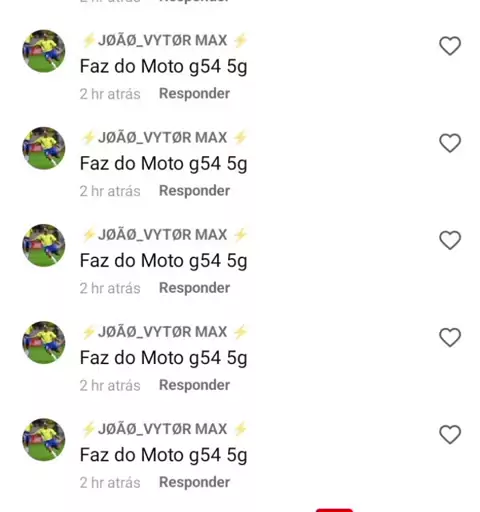480x512 pixels.
Task: Select the second 'Faz do Moto g54 5g' text
Action: 163,164
